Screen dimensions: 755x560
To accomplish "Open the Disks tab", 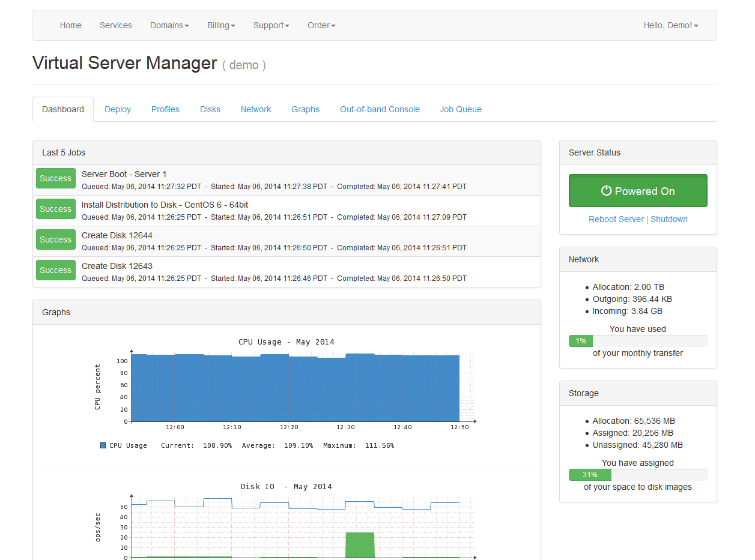I will click(210, 109).
